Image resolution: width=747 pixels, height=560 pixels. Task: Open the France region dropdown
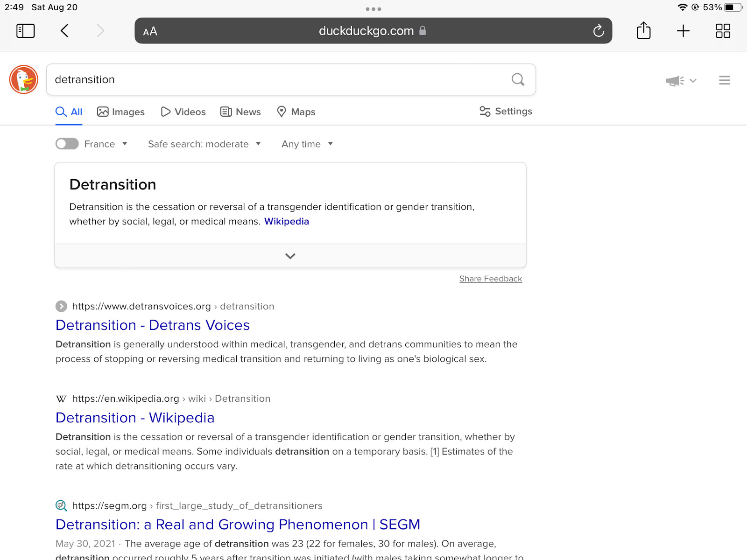coord(106,144)
